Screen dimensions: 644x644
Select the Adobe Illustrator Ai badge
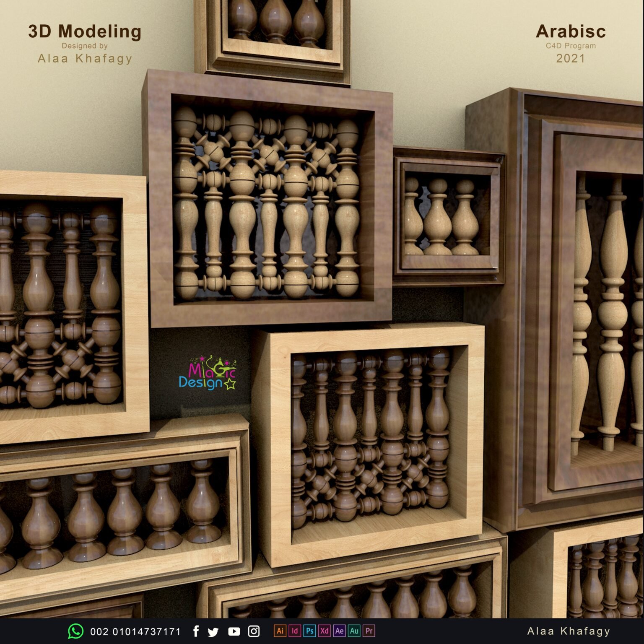click(280, 631)
